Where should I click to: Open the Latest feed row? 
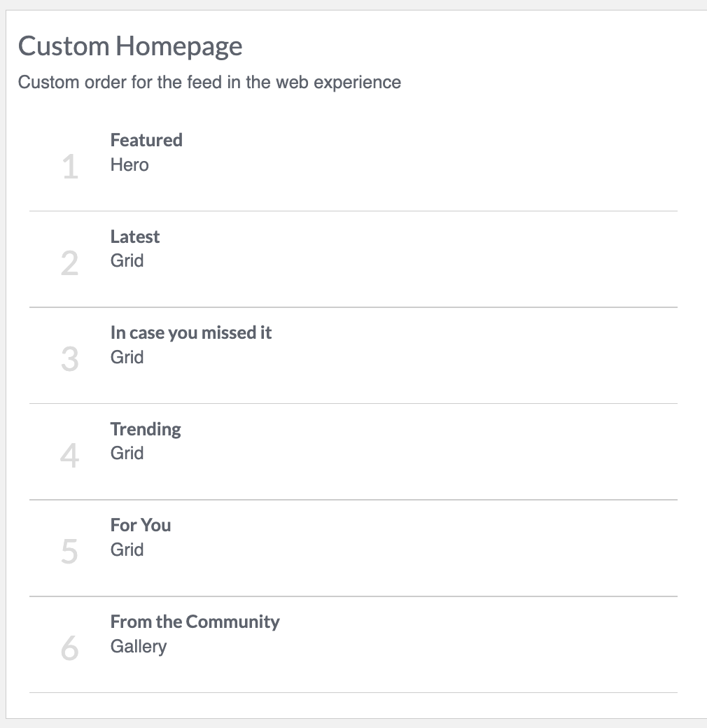[x=353, y=259]
